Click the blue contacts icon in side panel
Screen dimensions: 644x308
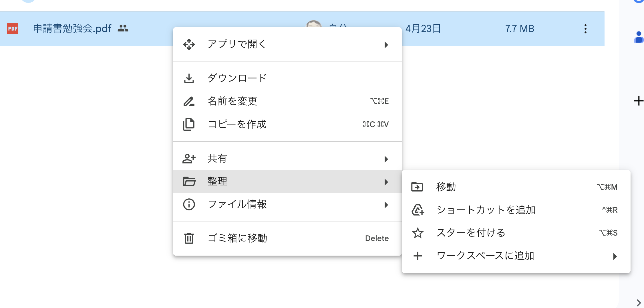639,37
